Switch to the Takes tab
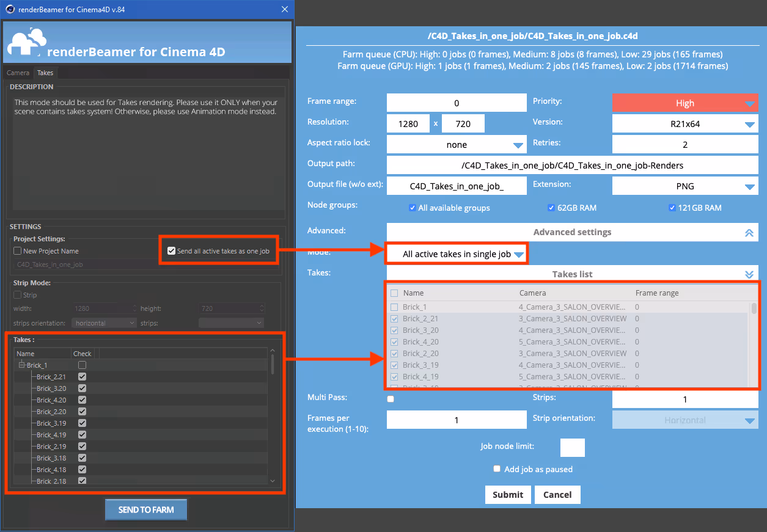The image size is (767, 532). tap(45, 73)
